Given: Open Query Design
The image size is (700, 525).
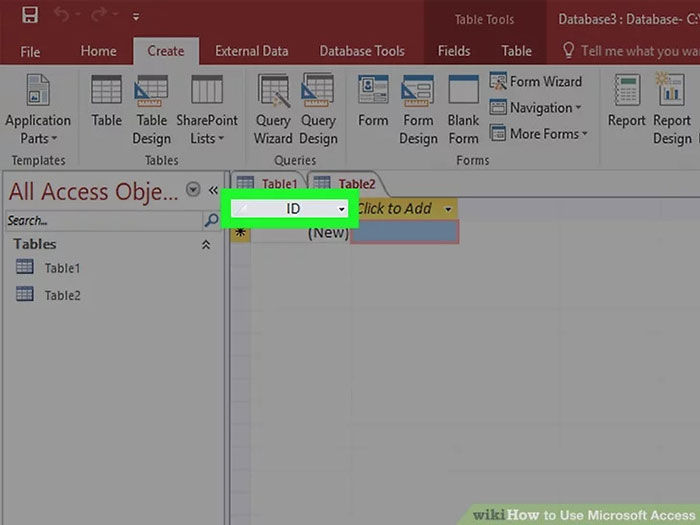Looking at the screenshot, I should pos(318,110).
